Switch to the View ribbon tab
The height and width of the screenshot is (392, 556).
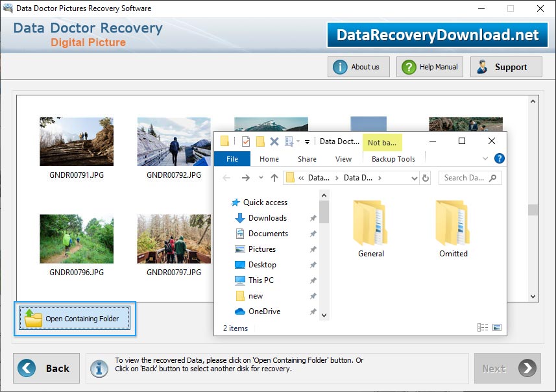tap(344, 159)
